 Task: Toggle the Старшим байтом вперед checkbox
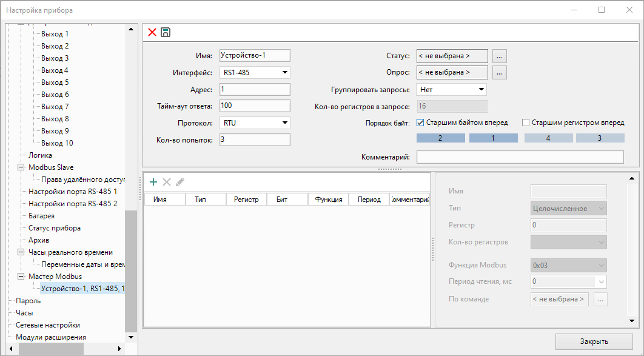(x=421, y=123)
